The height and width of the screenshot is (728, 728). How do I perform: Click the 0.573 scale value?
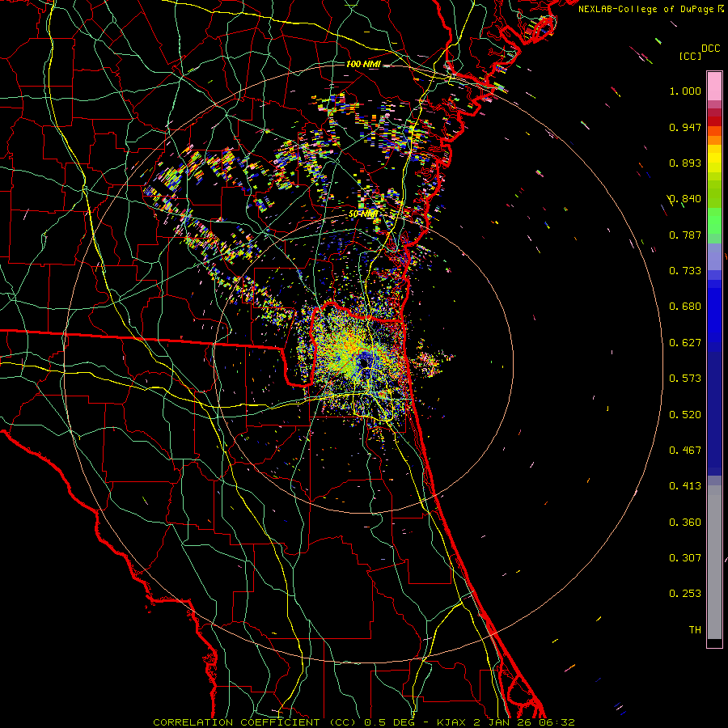pyautogui.click(x=685, y=379)
